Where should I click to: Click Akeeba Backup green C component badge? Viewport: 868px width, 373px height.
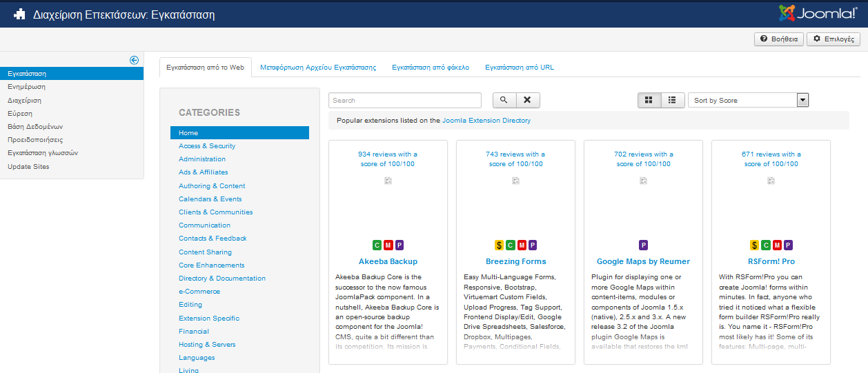[377, 245]
